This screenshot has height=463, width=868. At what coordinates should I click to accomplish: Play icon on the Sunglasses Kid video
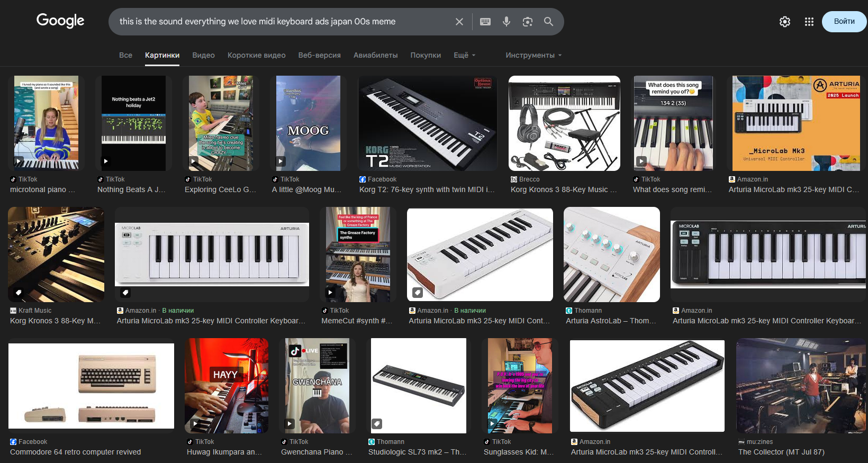(x=492, y=424)
